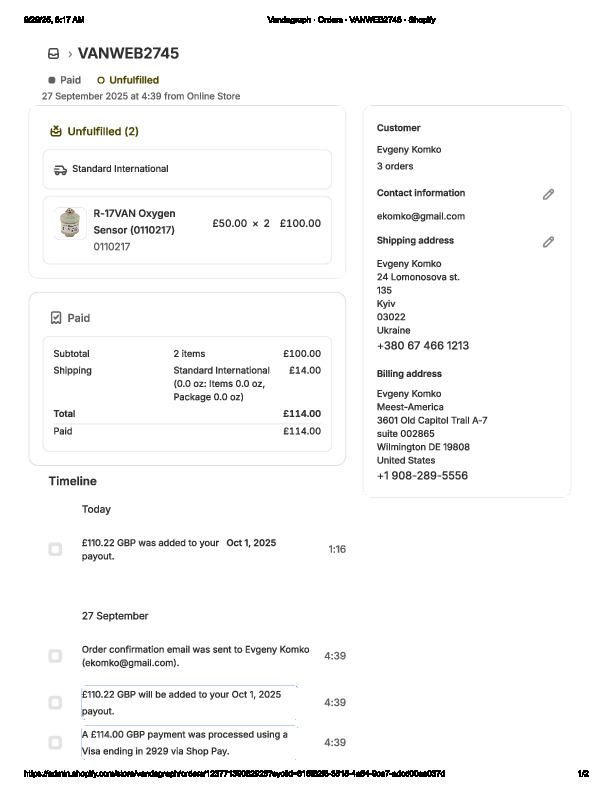Edit shipping address with pencil icon
The height and width of the screenshot is (792, 612).
point(548,241)
